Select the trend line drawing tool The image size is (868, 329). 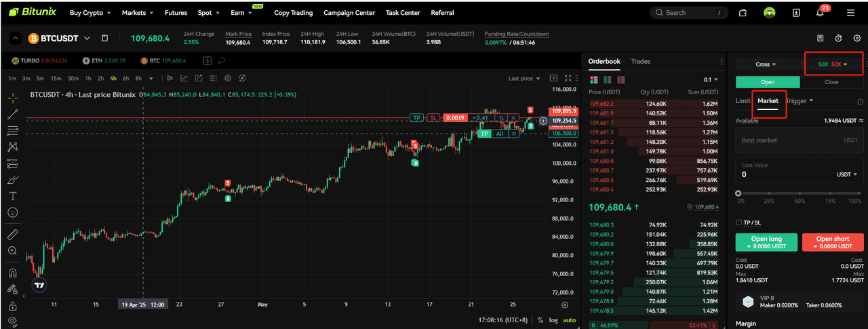[12, 114]
